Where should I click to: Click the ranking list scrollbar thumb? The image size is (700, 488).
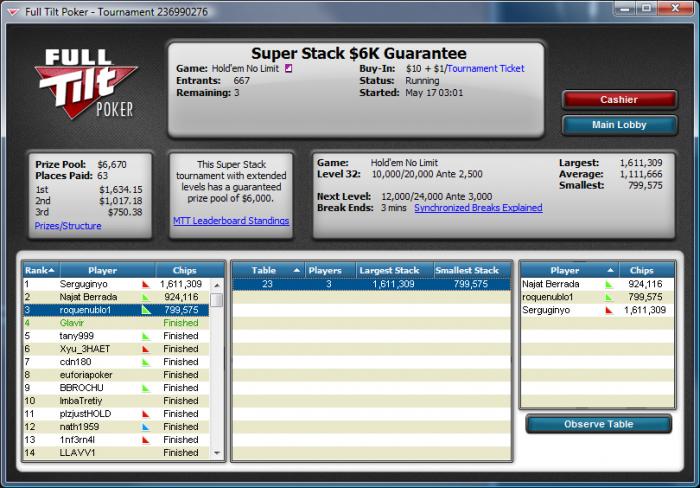pyautogui.click(x=217, y=300)
